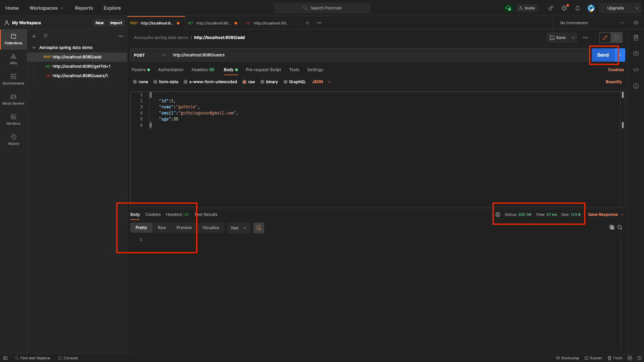The image size is (644, 362).
Task: Switch to the request Tests tab
Action: pos(294,69)
